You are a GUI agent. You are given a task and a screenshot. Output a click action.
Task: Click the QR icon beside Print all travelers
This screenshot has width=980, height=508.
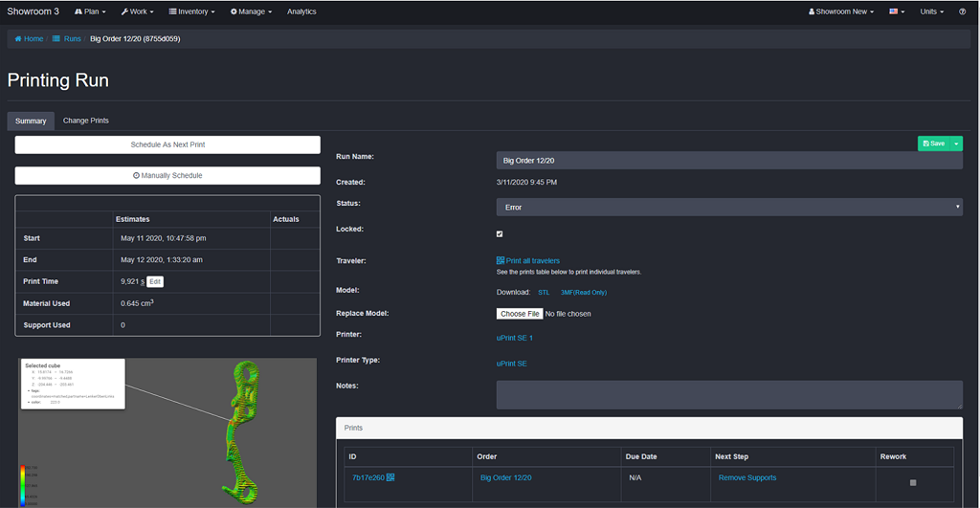click(501, 260)
